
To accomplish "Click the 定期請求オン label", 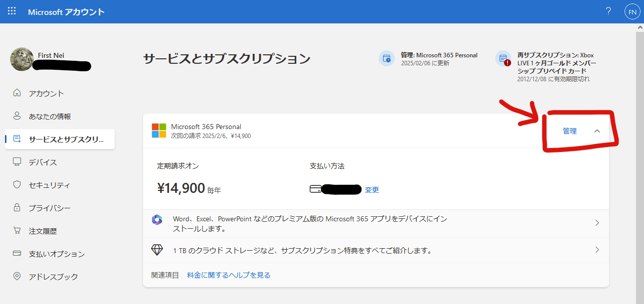I will pyautogui.click(x=178, y=166).
